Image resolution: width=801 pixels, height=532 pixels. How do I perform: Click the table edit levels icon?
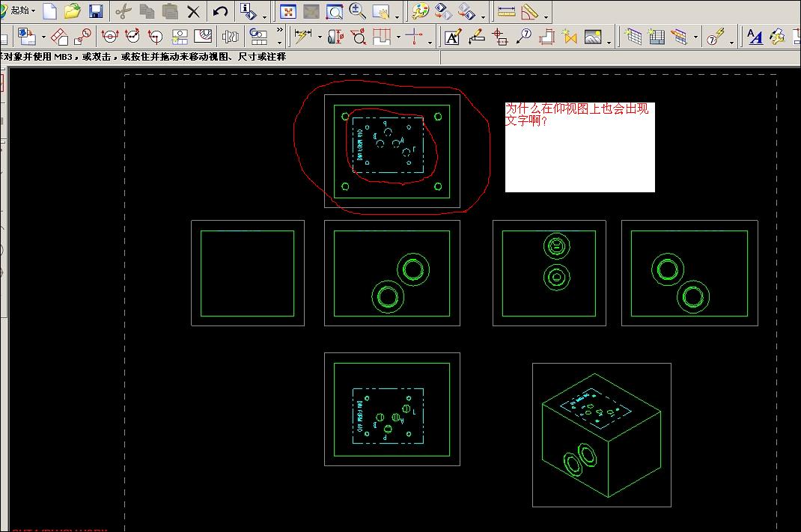[679, 37]
